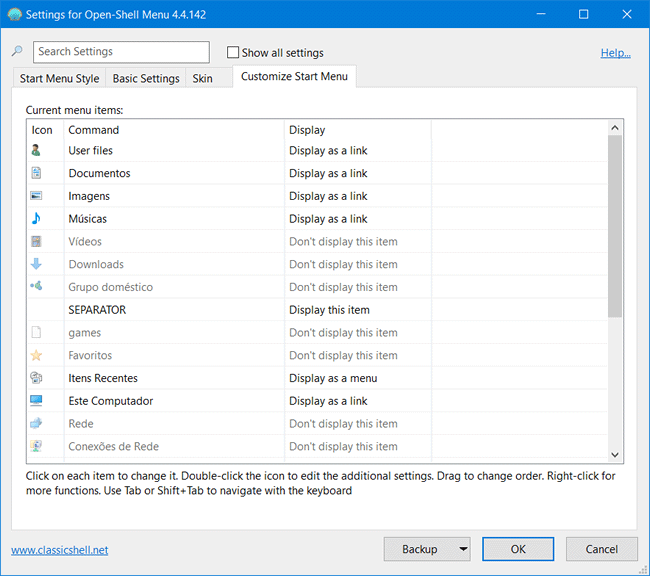Click the Downloads arrow icon

pyautogui.click(x=36, y=265)
